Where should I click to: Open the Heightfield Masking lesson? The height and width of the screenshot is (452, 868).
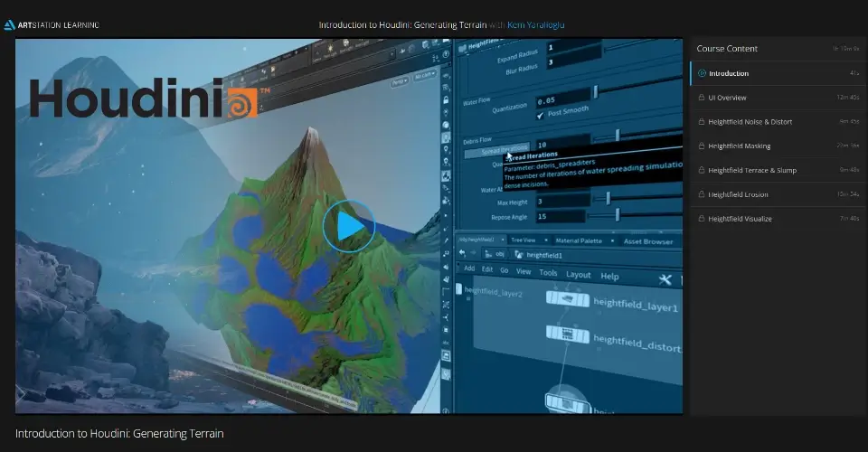[x=778, y=146]
